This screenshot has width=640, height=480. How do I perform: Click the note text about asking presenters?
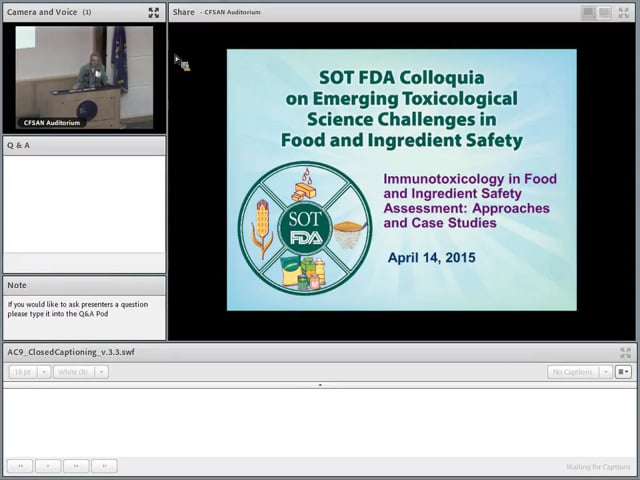pyautogui.click(x=78, y=309)
